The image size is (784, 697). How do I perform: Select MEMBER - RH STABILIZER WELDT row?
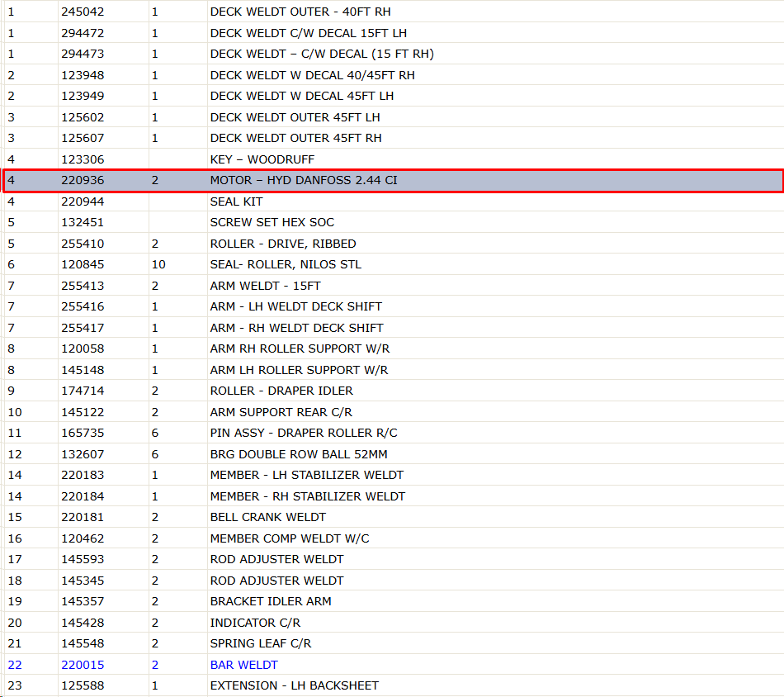pos(393,496)
